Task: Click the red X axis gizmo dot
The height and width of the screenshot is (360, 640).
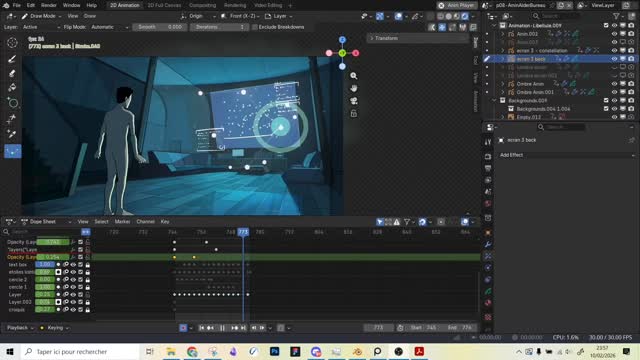Action: pyautogui.click(x=356, y=53)
